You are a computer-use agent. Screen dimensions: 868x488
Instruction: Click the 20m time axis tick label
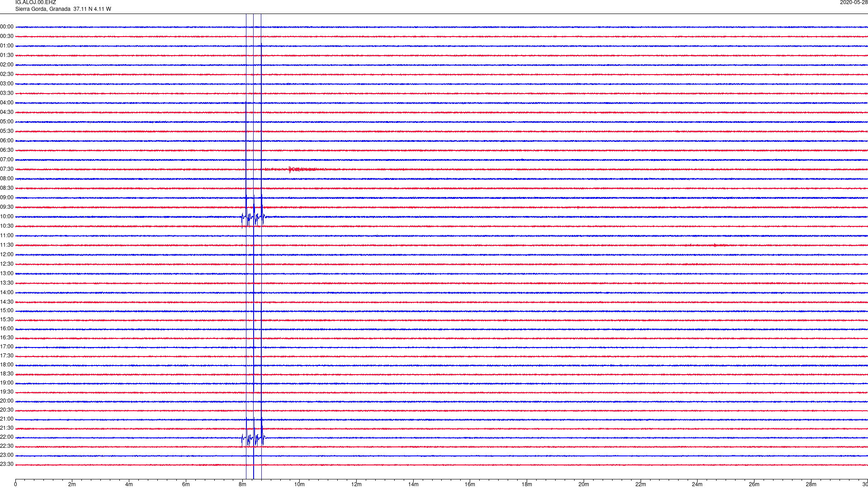click(584, 484)
